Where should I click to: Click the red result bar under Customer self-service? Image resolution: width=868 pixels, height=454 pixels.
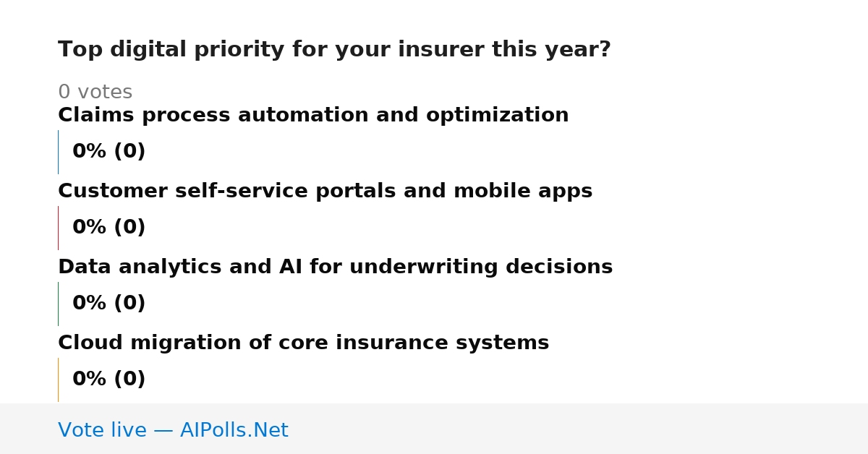tap(58, 228)
